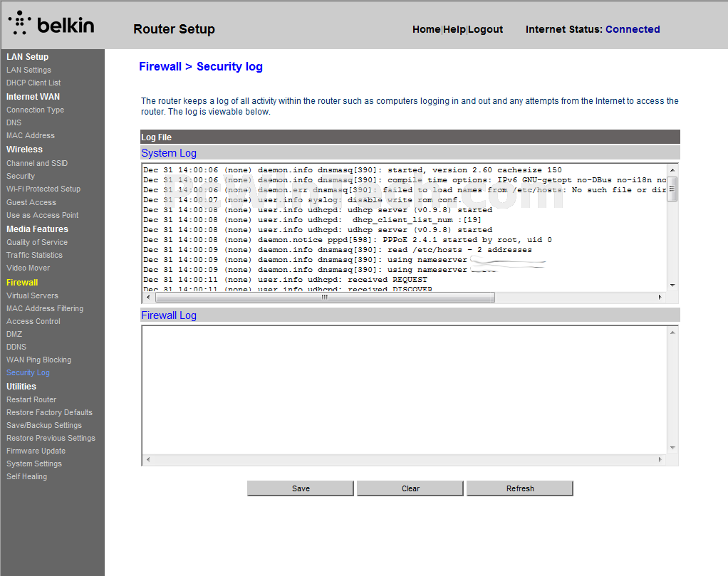Open LAN Settings in sidebar
The image size is (728, 576).
pos(28,70)
